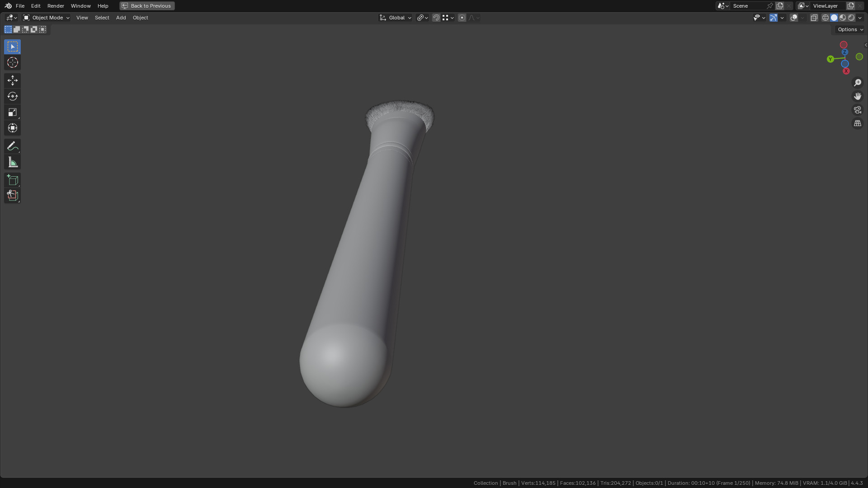Viewport: 868px width, 488px height.
Task: Switch perspective/orthographic with the grid button
Action: [x=857, y=123]
